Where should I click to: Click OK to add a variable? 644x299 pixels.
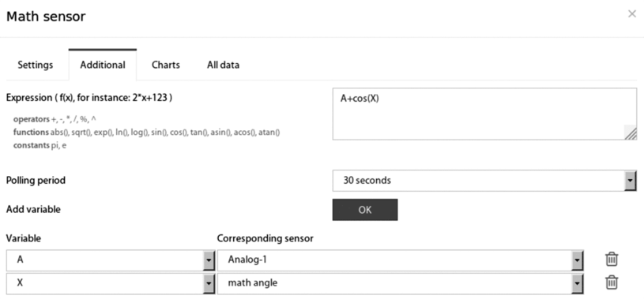(365, 210)
